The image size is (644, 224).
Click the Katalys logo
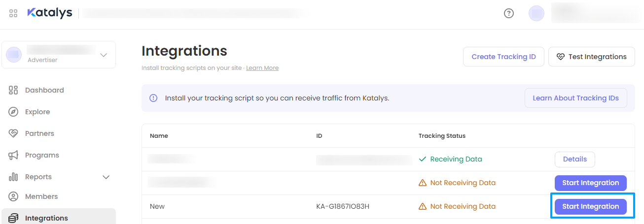click(50, 13)
